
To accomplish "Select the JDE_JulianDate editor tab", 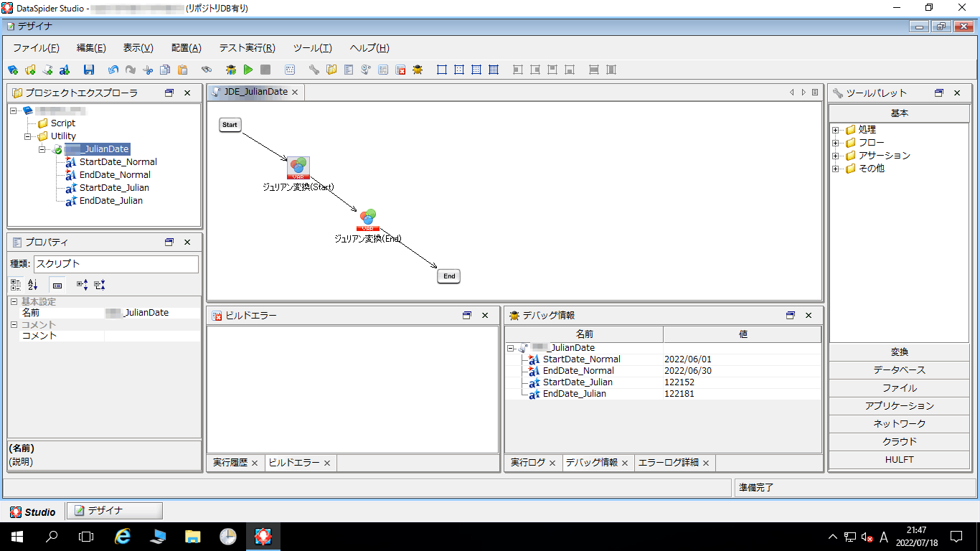I will pos(256,92).
